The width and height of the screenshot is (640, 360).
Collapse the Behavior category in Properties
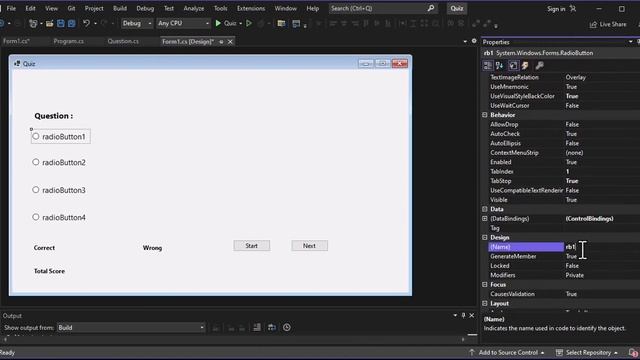point(485,115)
